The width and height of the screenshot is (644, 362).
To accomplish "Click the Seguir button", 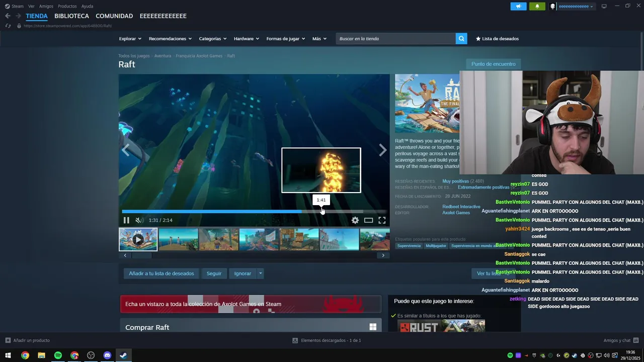I will [214, 274].
